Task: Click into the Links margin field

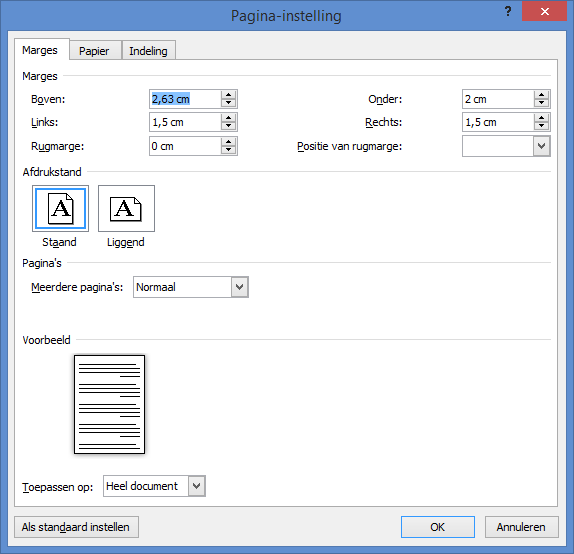Action: 185,122
